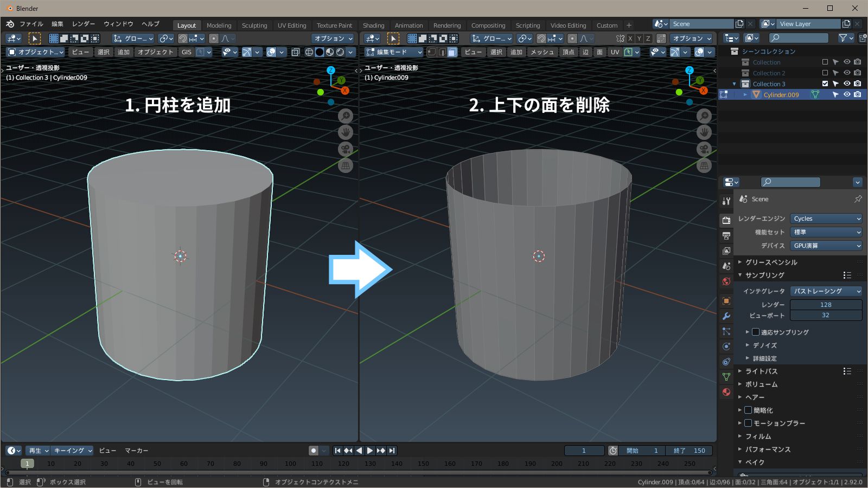Enable the Collection 2 checkbox in outliner
868x488 pixels.
tap(824, 73)
